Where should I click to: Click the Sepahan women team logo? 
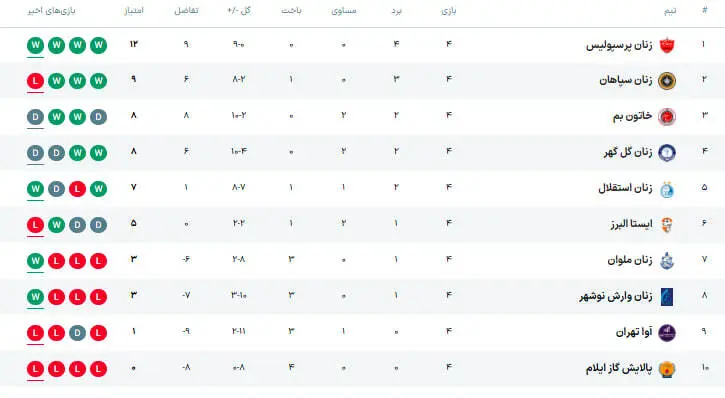click(x=667, y=81)
